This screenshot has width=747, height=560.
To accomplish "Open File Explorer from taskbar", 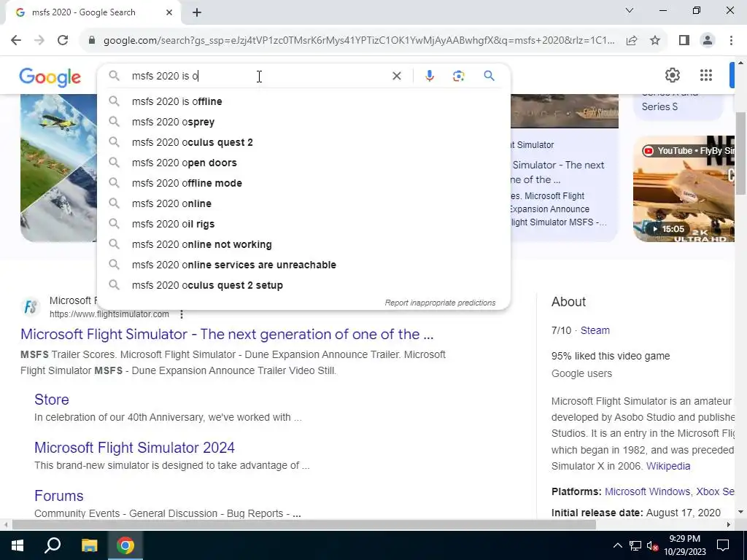I will point(89,545).
